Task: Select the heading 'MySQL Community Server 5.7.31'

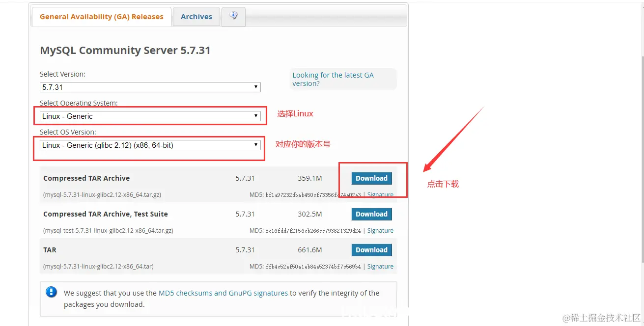Action: (125, 51)
